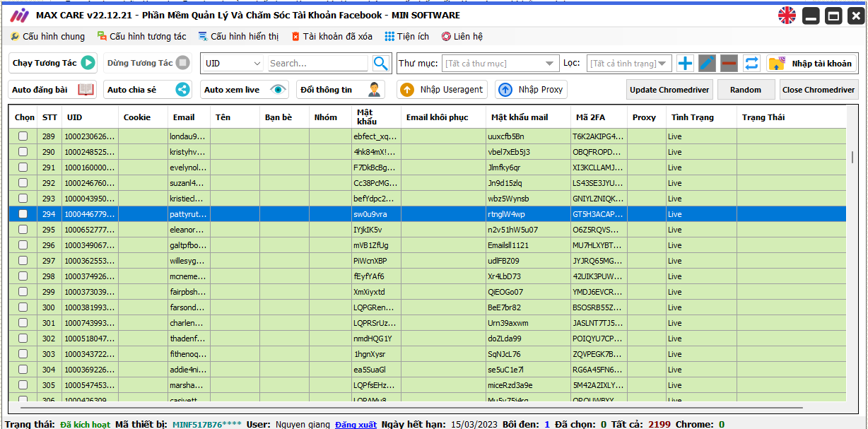This screenshot has width=868, height=429.
Task: Open the Cấu hình chung menu
Action: [47, 36]
